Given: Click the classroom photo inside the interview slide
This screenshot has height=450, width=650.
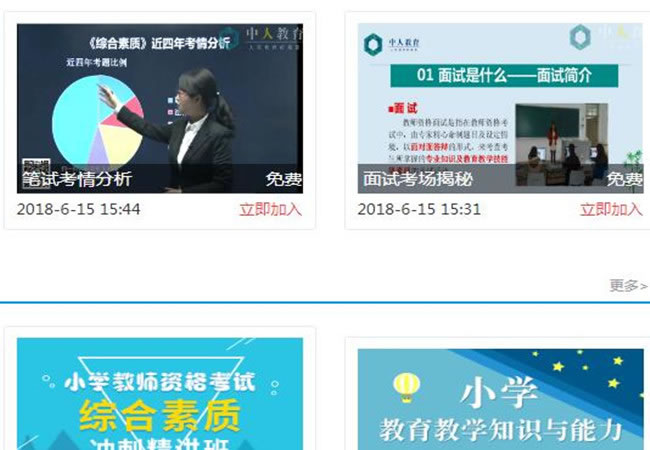Looking at the screenshot, I should point(562,145).
